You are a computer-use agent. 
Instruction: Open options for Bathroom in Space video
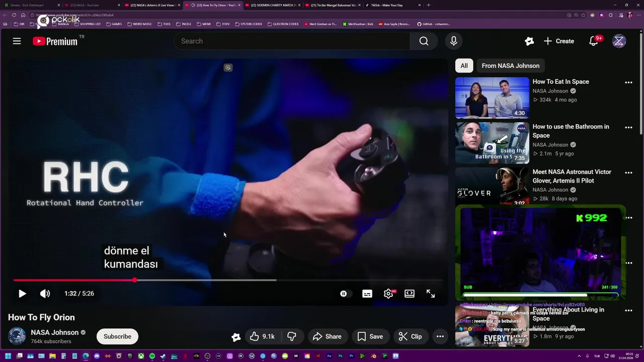[x=628, y=128]
